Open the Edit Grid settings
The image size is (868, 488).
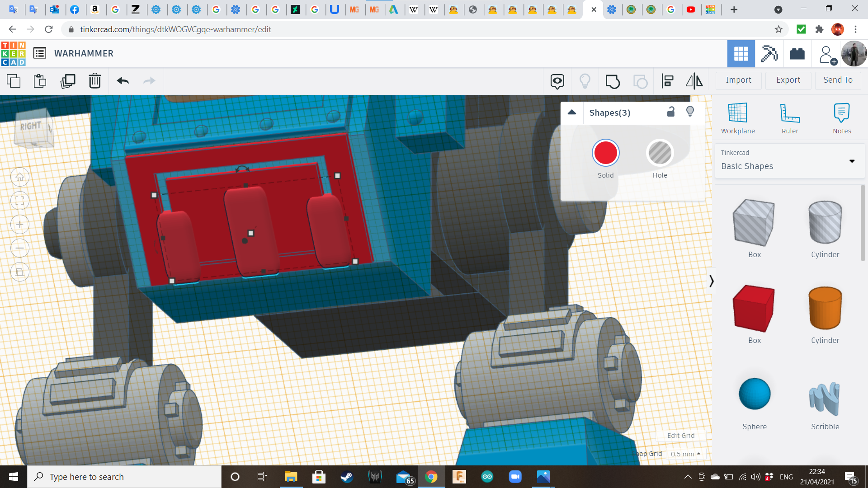(x=681, y=436)
